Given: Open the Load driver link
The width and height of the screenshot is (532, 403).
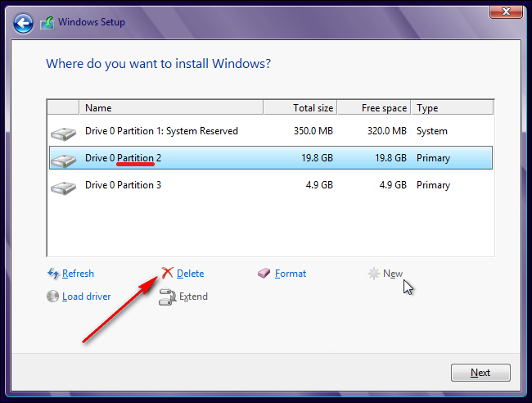Looking at the screenshot, I should pos(86,297).
